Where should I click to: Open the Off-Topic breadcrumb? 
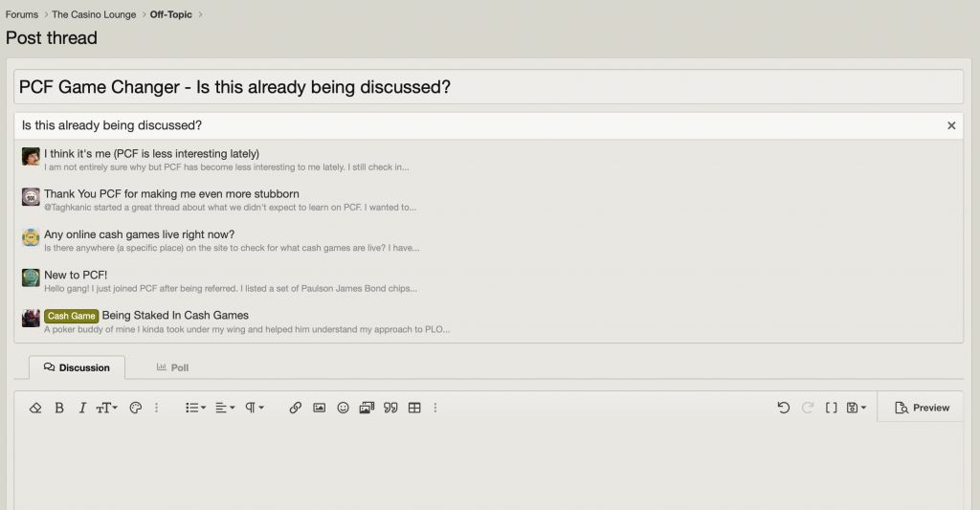pyautogui.click(x=170, y=14)
